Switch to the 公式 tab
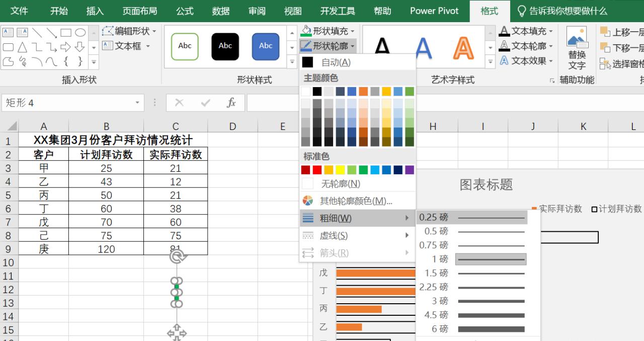644x341 pixels. [x=185, y=11]
